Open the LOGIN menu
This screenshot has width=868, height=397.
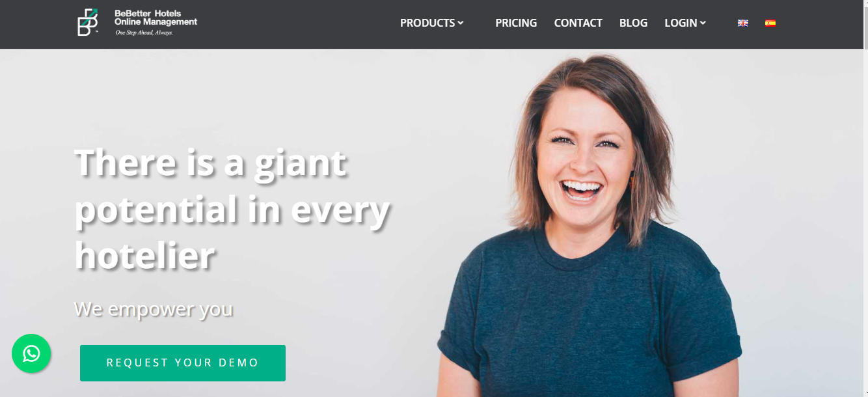681,23
